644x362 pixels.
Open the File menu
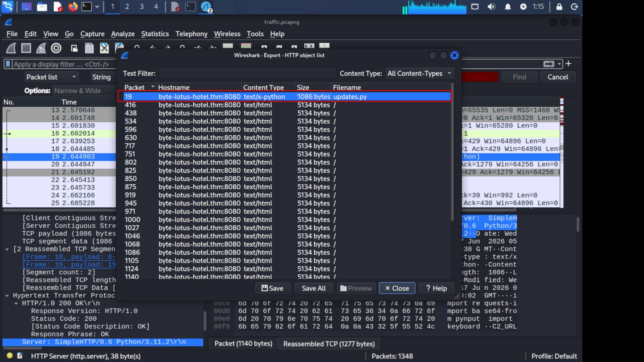(x=12, y=34)
